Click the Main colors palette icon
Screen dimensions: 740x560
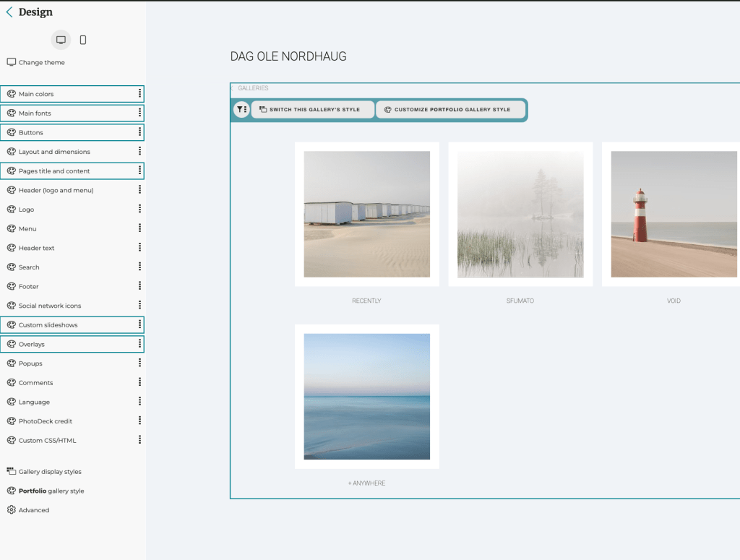pyautogui.click(x=12, y=94)
